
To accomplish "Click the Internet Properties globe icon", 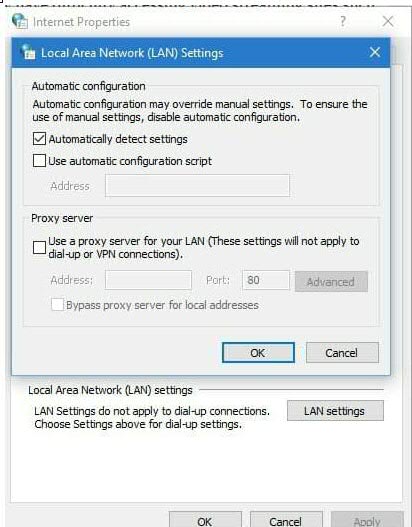I will (x=19, y=21).
